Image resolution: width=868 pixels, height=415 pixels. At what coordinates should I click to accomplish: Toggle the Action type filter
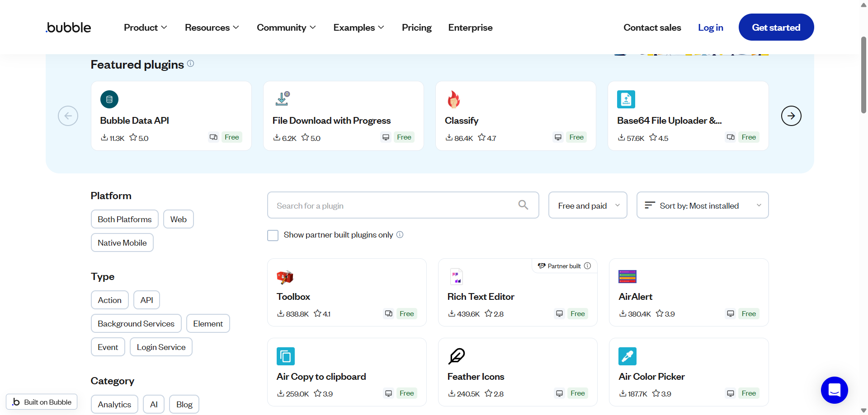tap(110, 300)
